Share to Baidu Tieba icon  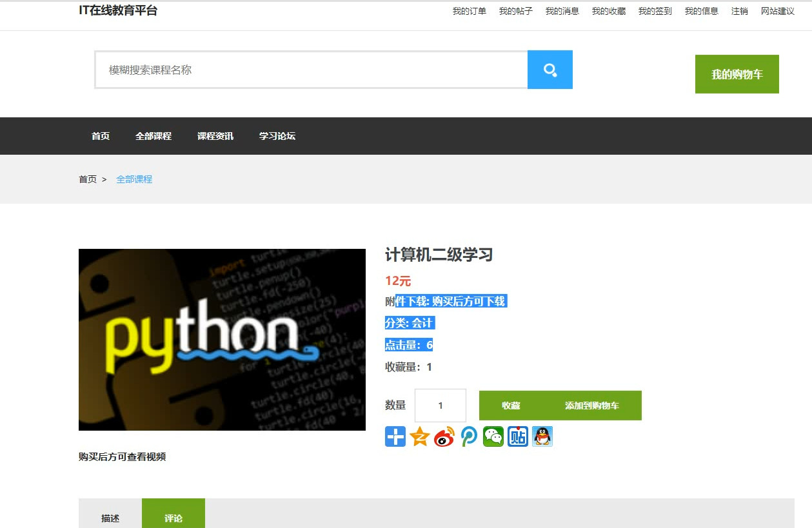(518, 436)
